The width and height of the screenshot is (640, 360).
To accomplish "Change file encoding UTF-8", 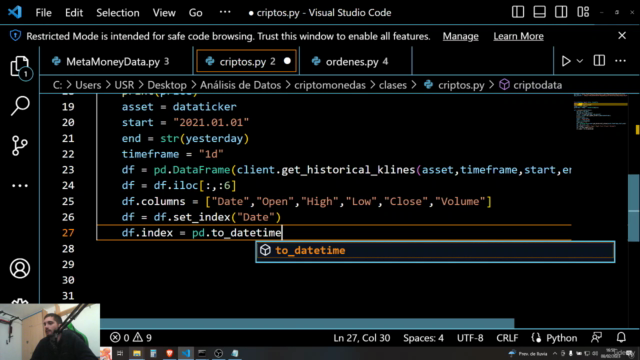I will 470,338.
